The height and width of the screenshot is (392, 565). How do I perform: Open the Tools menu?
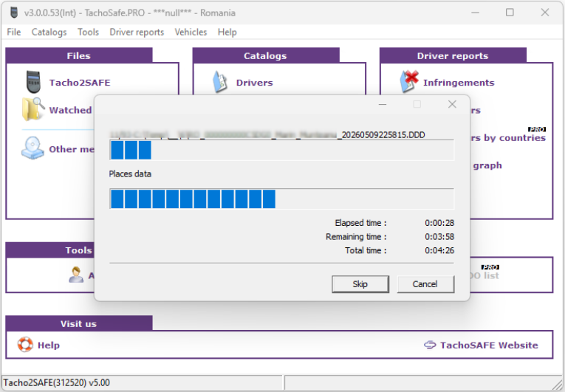pyautogui.click(x=88, y=32)
